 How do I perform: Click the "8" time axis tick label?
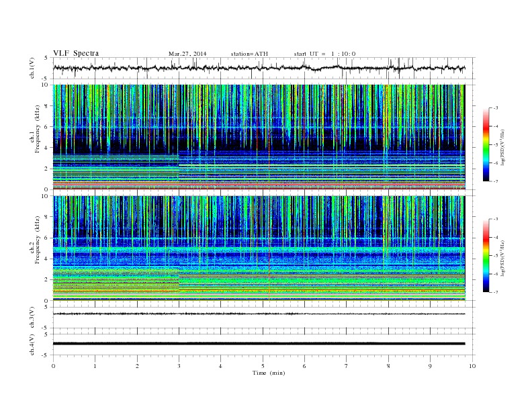click(x=388, y=366)
